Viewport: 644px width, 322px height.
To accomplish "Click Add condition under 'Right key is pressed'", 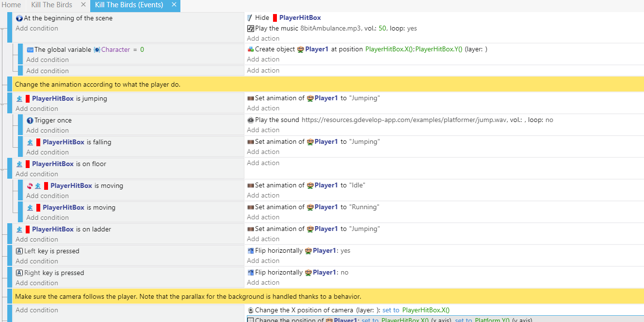I will click(x=37, y=283).
